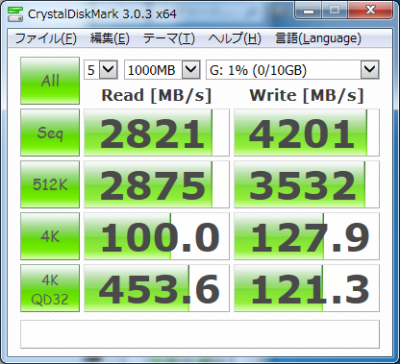Click the Write [MB/s] column header
The image size is (400, 364).
point(307,95)
